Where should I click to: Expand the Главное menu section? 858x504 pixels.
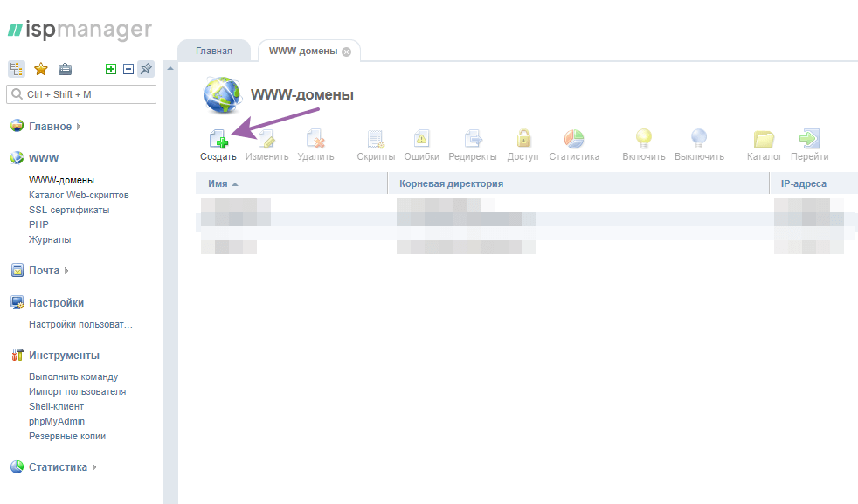coord(51,127)
